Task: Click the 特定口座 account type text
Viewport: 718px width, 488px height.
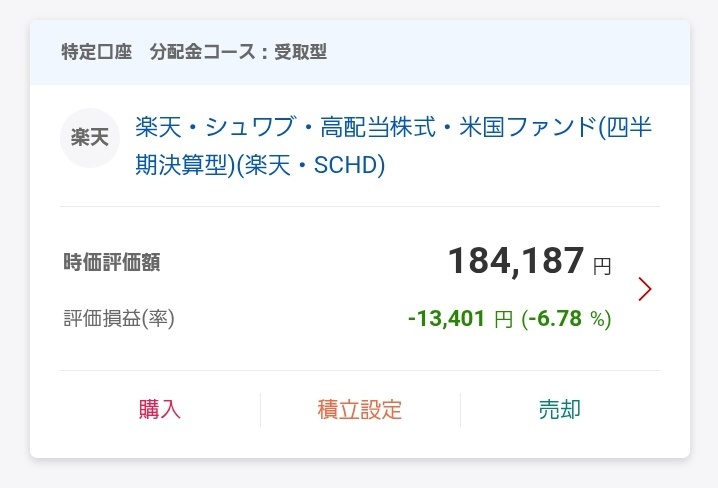Action: pyautogui.click(x=97, y=52)
